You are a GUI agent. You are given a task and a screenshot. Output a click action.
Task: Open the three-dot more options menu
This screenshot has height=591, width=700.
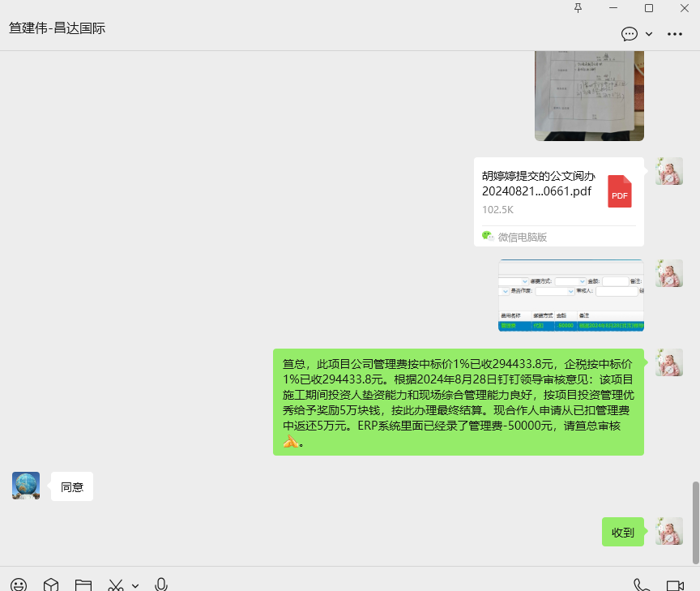675,34
